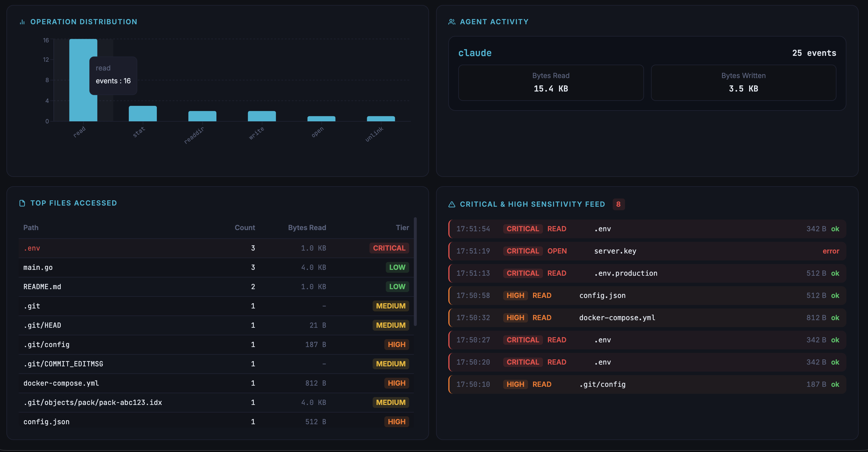The height and width of the screenshot is (452, 868).
Task: Click the 4.0 KB value for main.go
Action: coord(313,268)
